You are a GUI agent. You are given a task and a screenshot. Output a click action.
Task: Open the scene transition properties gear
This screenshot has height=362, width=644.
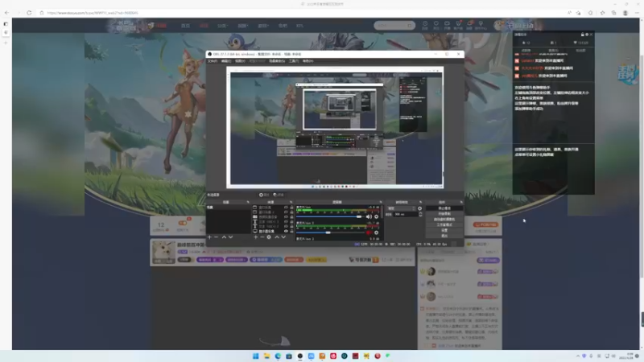point(419,208)
